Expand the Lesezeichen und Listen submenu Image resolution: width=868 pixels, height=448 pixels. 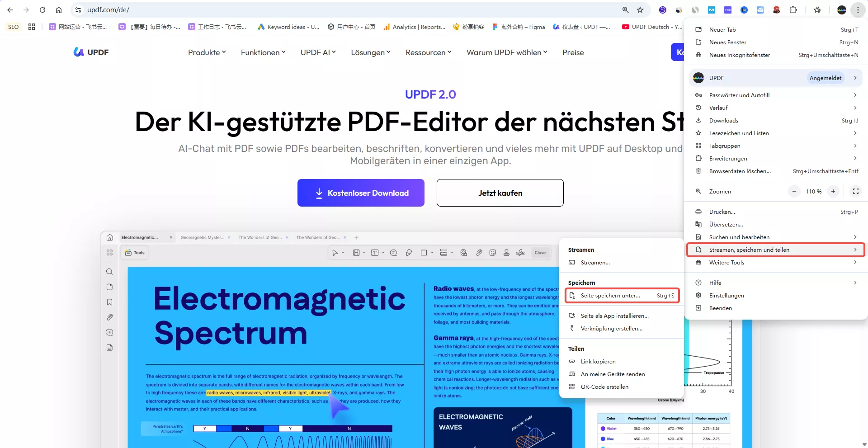coord(776,133)
